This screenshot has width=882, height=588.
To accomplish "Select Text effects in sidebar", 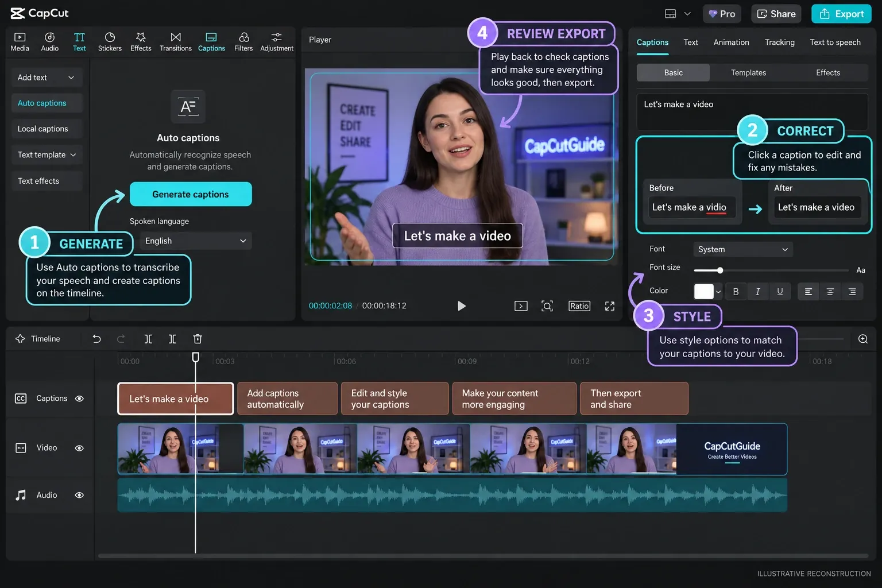I will coord(47,181).
